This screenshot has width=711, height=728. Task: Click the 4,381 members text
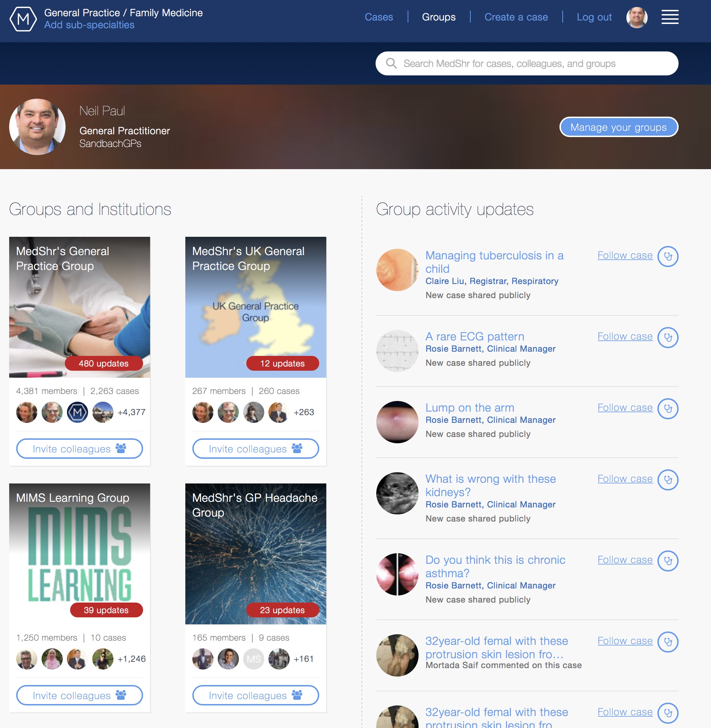coord(47,391)
